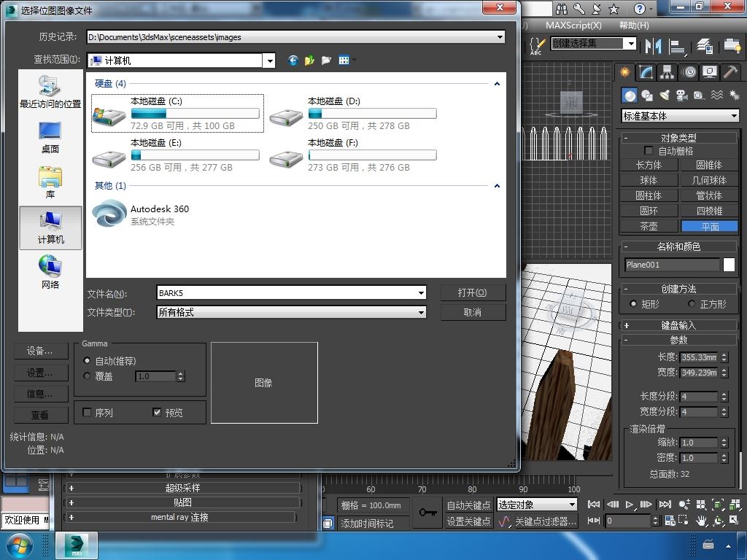Select the Geometry sphere category icon

(x=630, y=96)
